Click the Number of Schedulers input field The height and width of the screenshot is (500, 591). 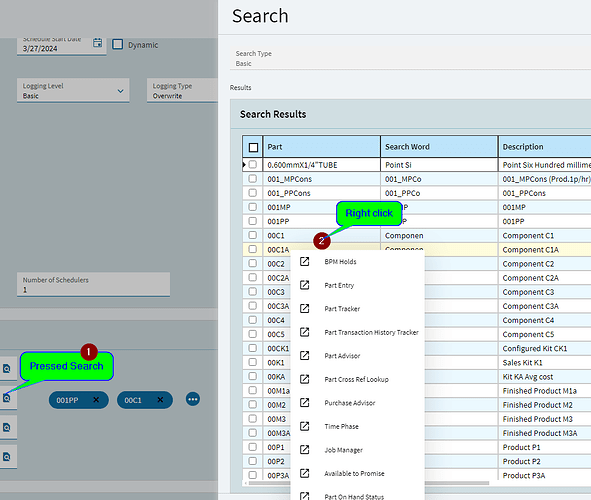(93, 285)
